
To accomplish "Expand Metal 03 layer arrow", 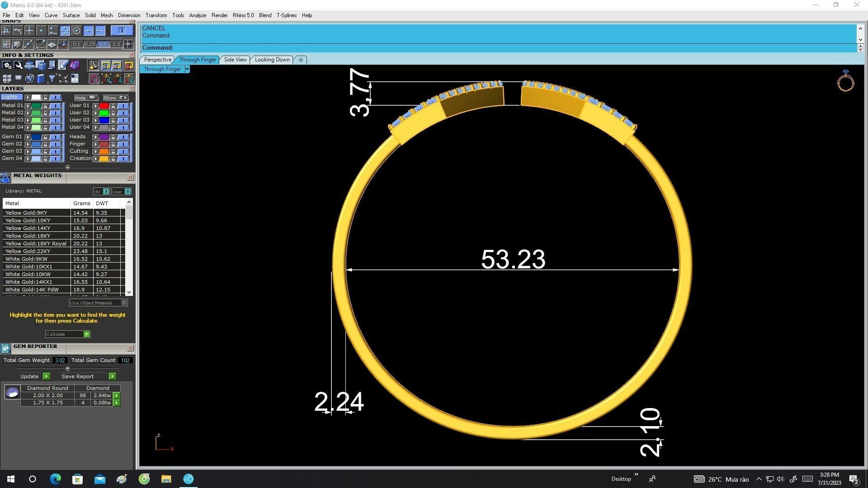I will tap(28, 120).
